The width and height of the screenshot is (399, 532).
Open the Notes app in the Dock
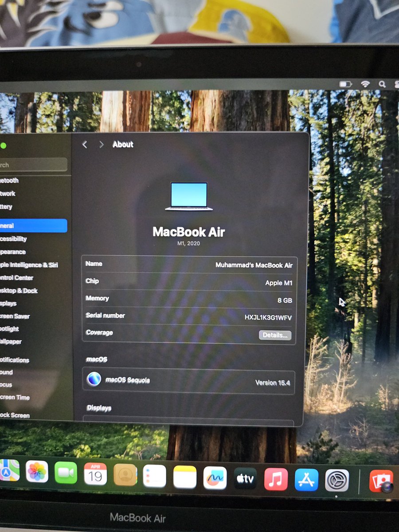point(185,477)
